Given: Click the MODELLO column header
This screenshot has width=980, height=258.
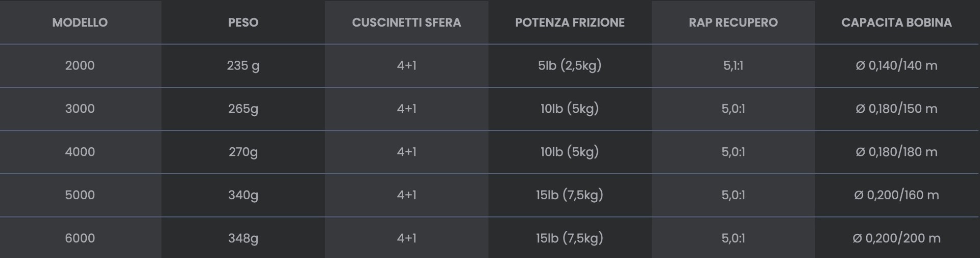Looking at the screenshot, I should click(80, 22).
